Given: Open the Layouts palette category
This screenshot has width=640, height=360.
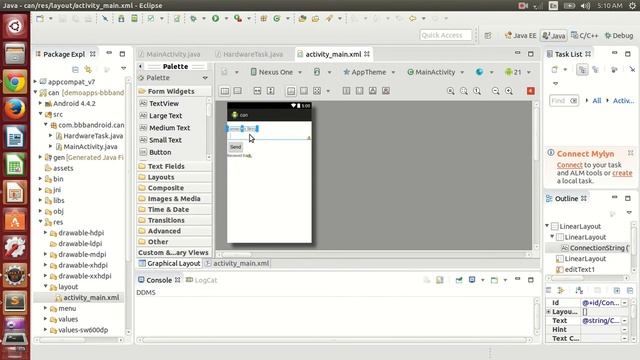Looking at the screenshot, I should pos(174,177).
